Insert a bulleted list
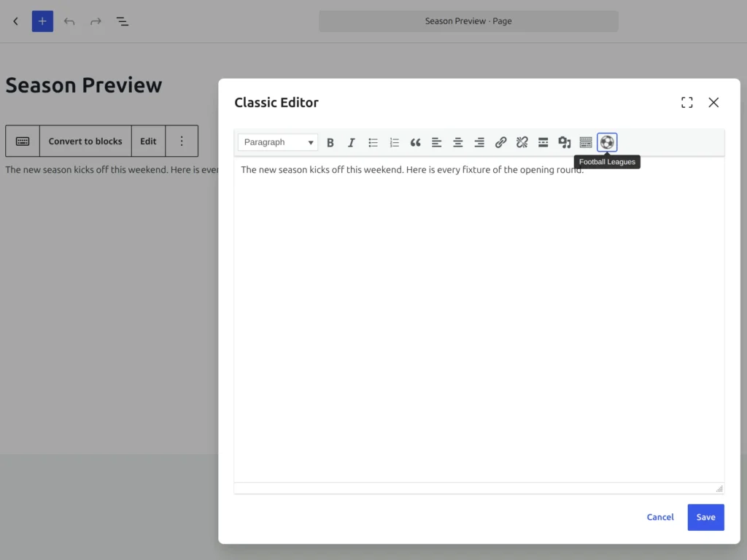This screenshot has width=747, height=560. click(x=373, y=142)
